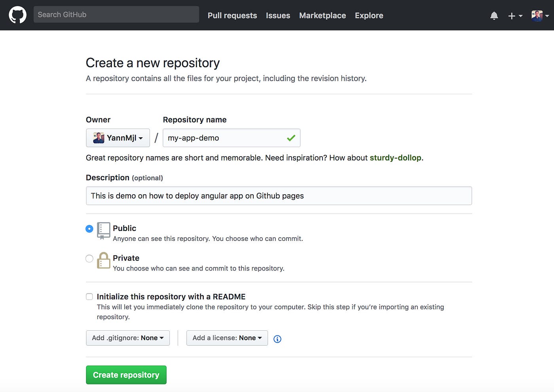Click the Owner label

[x=98, y=120]
